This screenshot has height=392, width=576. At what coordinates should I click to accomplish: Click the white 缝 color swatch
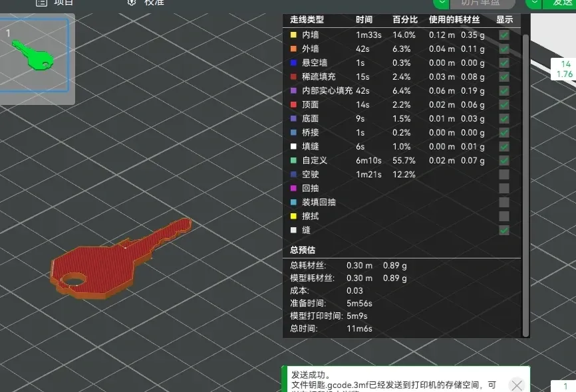point(293,230)
